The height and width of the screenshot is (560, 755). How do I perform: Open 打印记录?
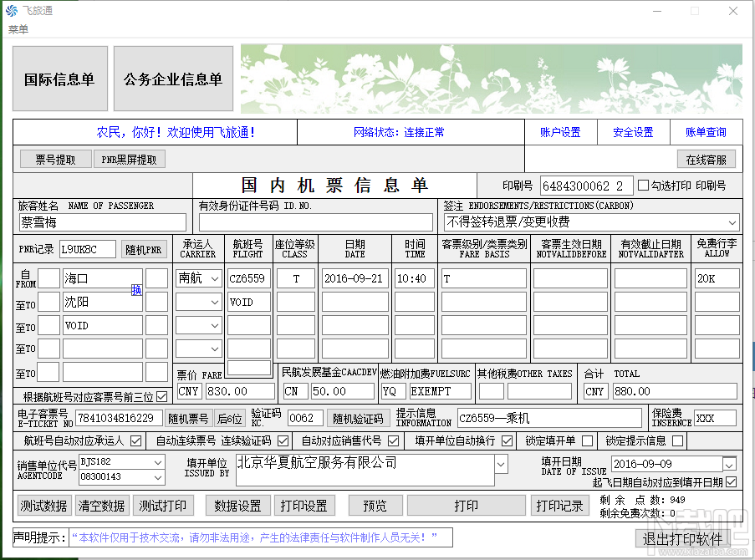tap(560, 506)
